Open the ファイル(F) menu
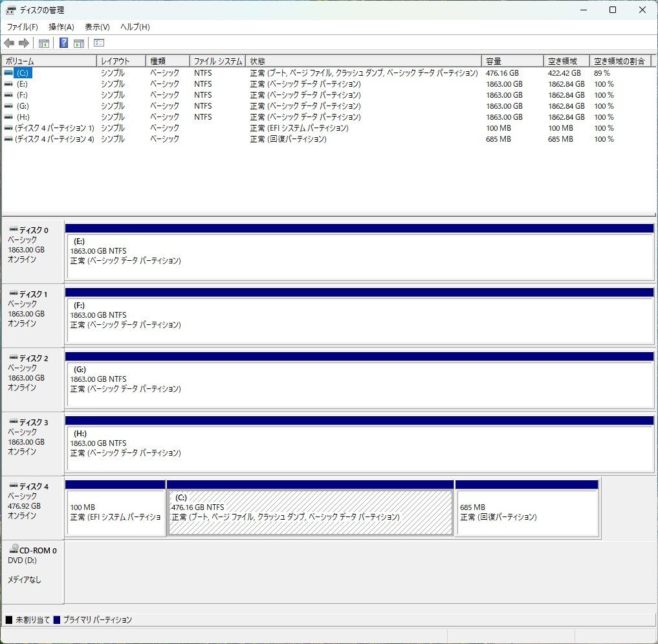 point(22,27)
